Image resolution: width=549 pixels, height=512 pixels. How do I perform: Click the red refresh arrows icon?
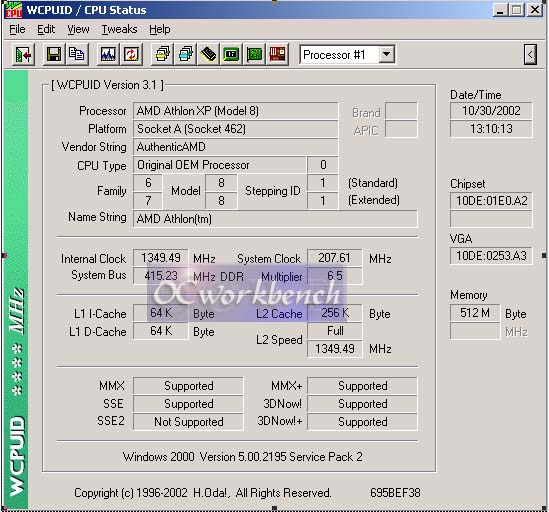131,54
